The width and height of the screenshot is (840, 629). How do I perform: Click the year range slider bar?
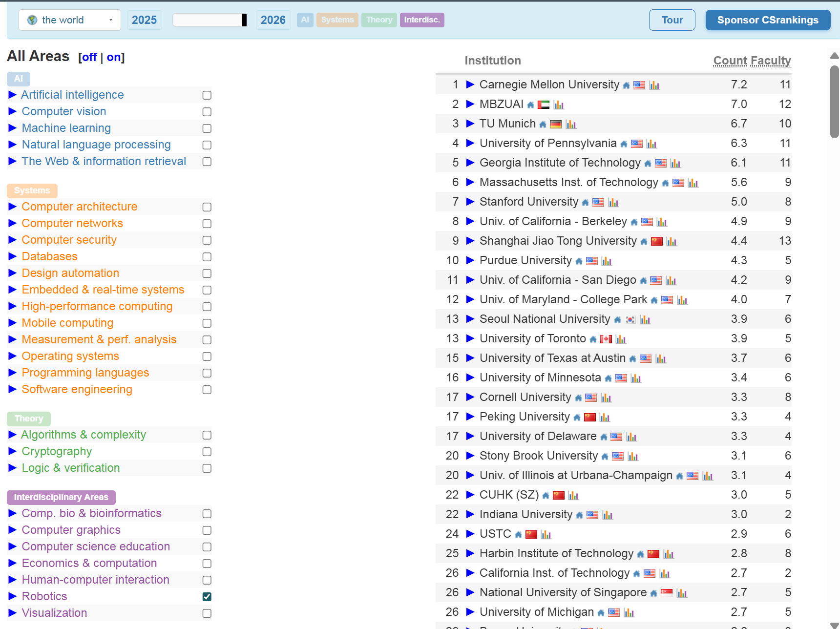210,20
